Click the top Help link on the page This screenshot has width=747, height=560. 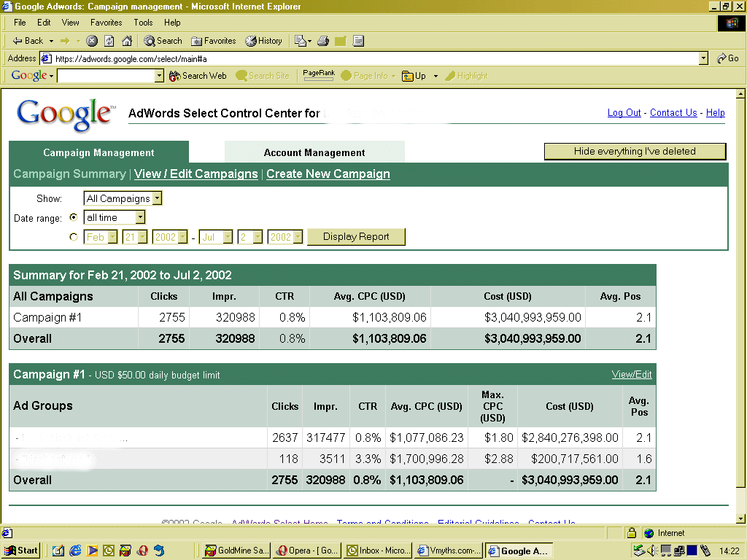pyautogui.click(x=715, y=112)
